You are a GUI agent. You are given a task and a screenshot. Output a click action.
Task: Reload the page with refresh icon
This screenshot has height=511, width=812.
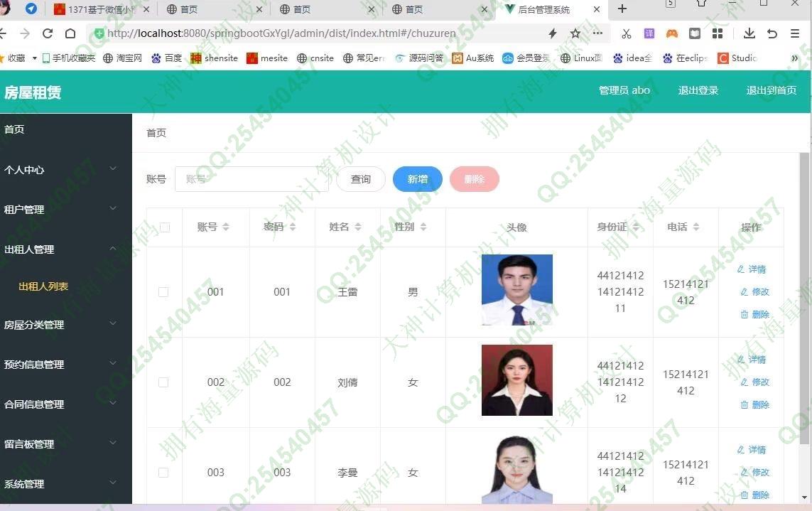tap(48, 33)
